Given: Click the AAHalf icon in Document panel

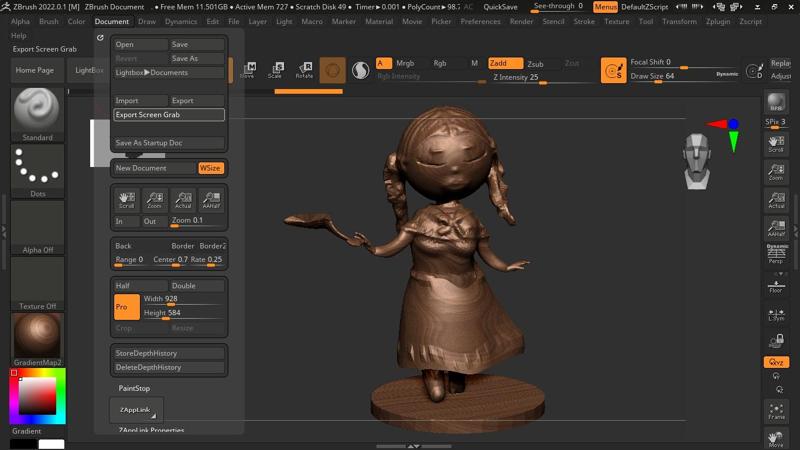Looking at the screenshot, I should pyautogui.click(x=211, y=199).
